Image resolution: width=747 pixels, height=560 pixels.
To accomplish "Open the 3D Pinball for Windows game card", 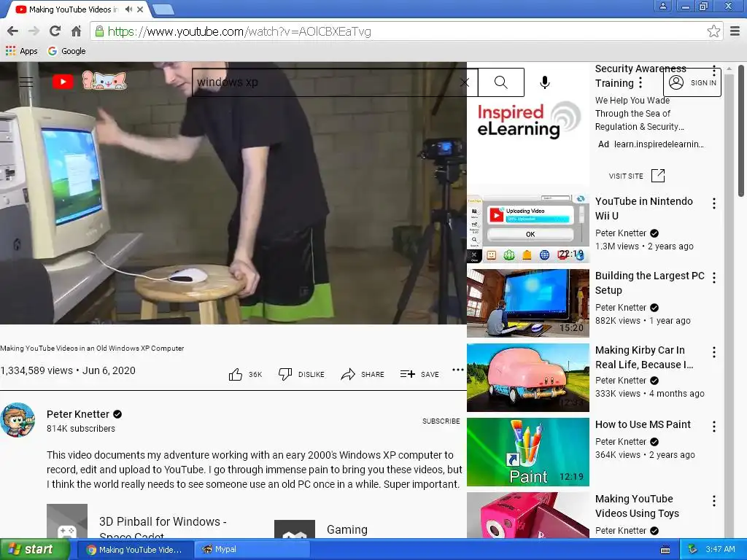I will coord(143,522).
